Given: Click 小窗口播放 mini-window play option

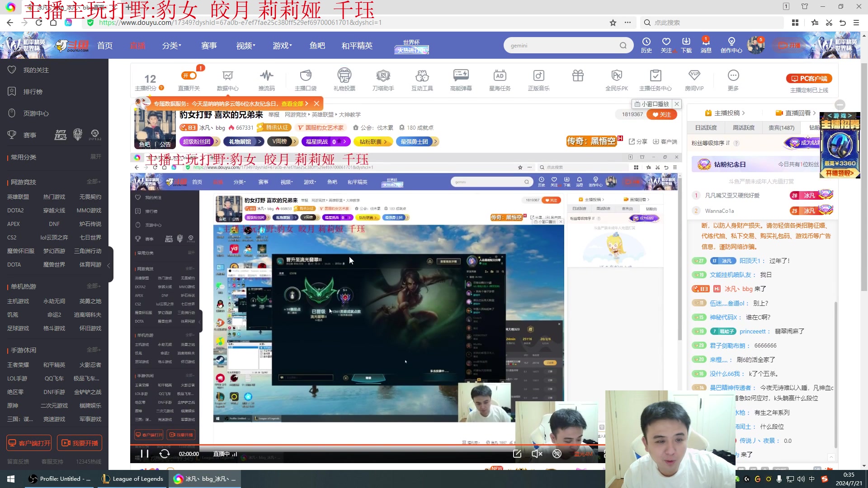Looking at the screenshot, I should [x=651, y=104].
